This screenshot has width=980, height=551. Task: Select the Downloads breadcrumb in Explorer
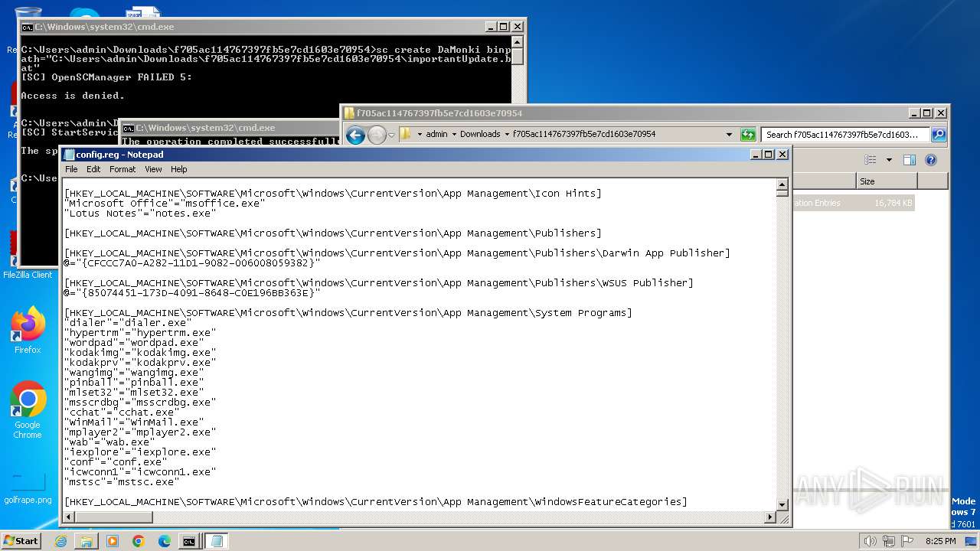click(x=480, y=134)
